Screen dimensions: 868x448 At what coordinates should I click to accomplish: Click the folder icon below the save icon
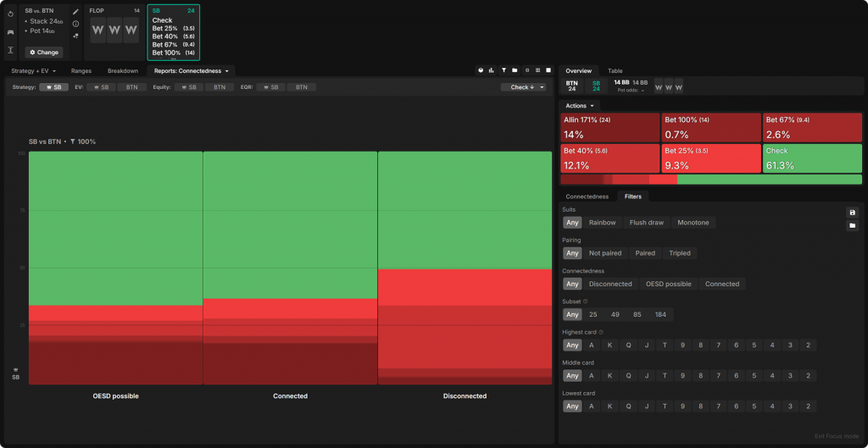[x=852, y=225]
